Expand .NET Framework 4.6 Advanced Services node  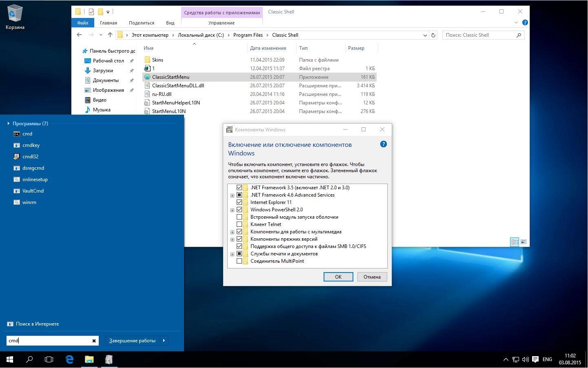(233, 195)
